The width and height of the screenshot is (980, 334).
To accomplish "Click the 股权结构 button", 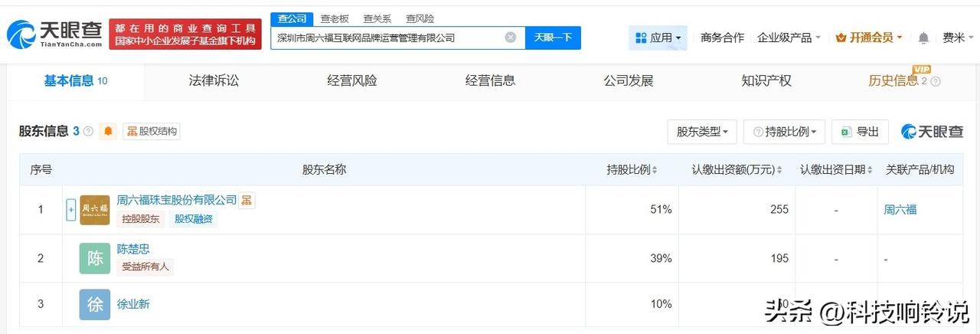I will (x=152, y=132).
